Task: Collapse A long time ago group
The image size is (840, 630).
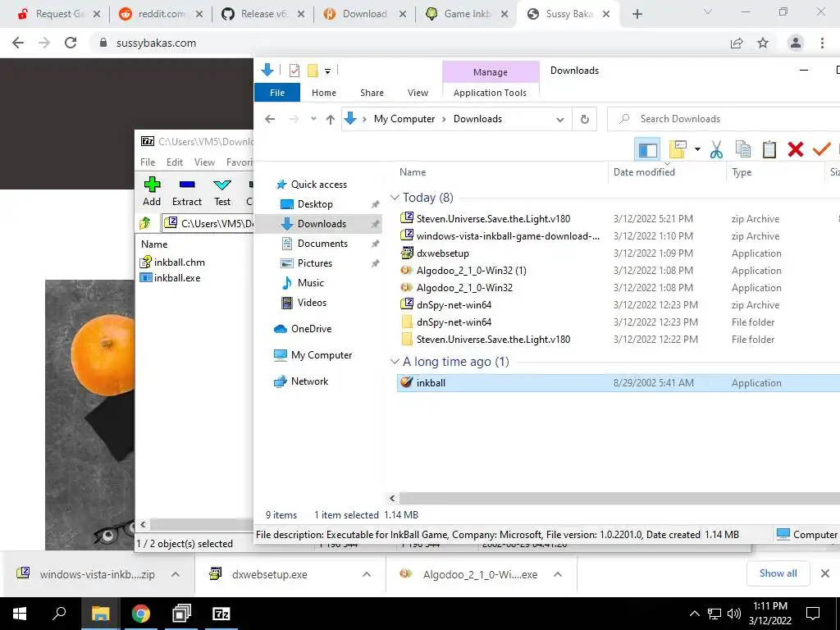Action: (395, 362)
